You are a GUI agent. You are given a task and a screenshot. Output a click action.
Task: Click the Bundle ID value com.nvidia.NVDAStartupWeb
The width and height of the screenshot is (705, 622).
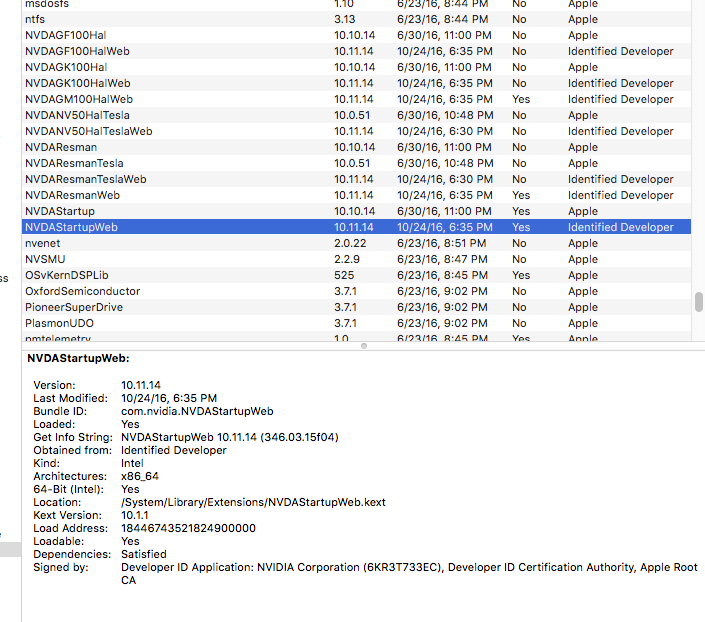point(197,412)
